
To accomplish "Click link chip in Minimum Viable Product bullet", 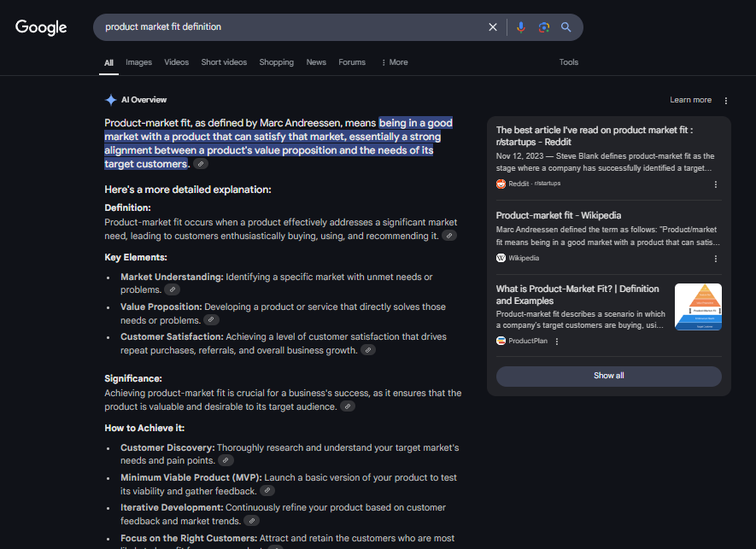I will 267,491.
